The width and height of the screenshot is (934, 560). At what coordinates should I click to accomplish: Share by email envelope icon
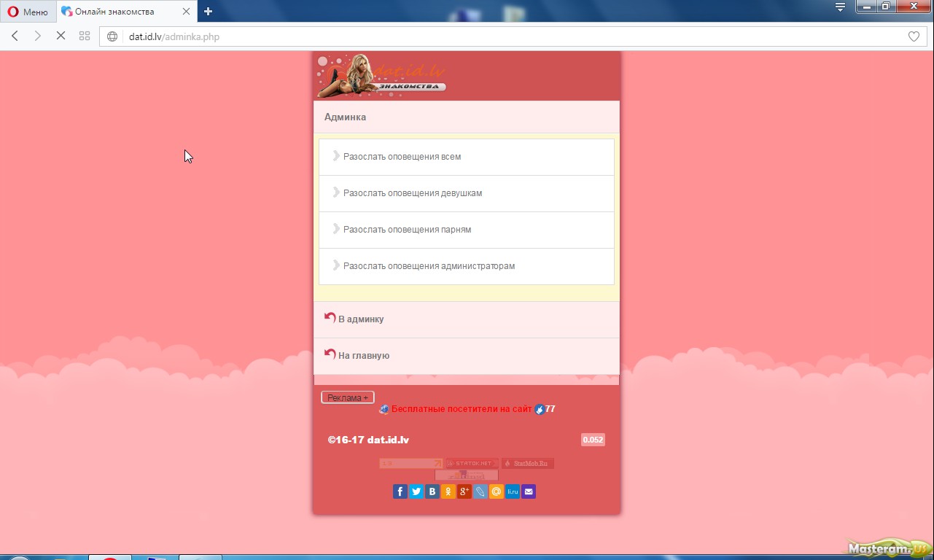pyautogui.click(x=529, y=491)
